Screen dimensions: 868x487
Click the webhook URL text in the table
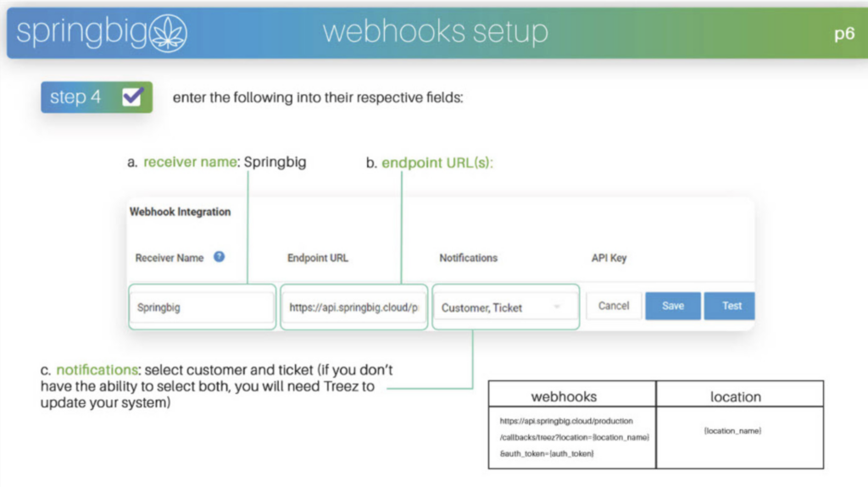pyautogui.click(x=574, y=437)
